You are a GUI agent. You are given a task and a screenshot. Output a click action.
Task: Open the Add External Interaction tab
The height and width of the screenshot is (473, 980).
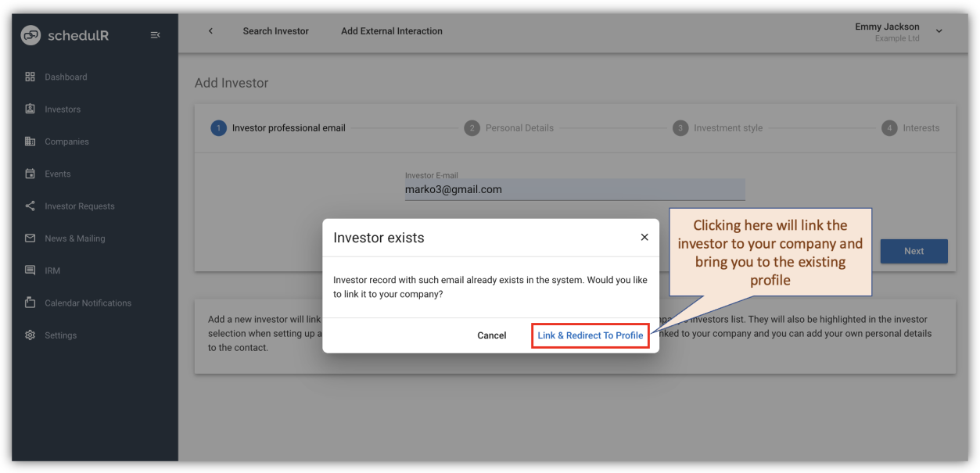pyautogui.click(x=391, y=30)
